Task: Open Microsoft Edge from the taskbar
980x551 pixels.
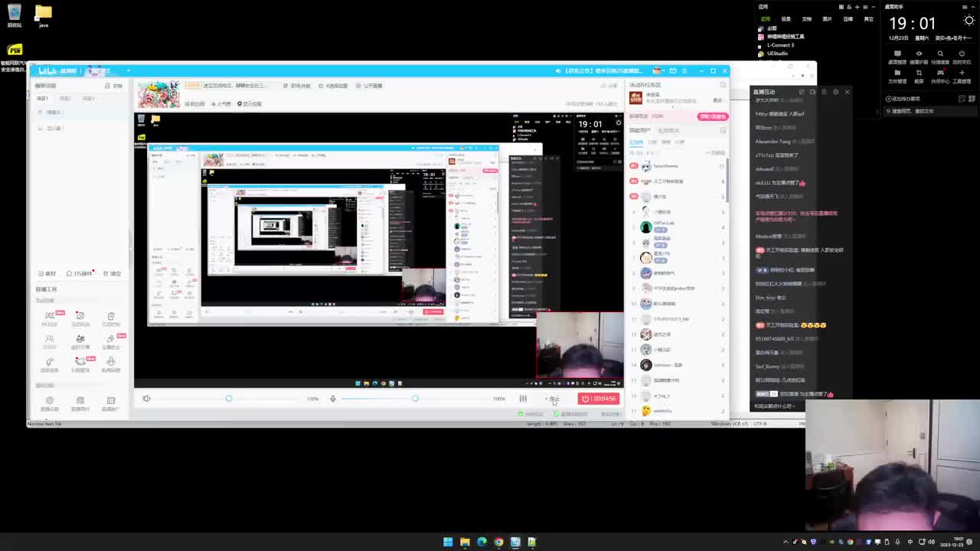Action: point(482,542)
